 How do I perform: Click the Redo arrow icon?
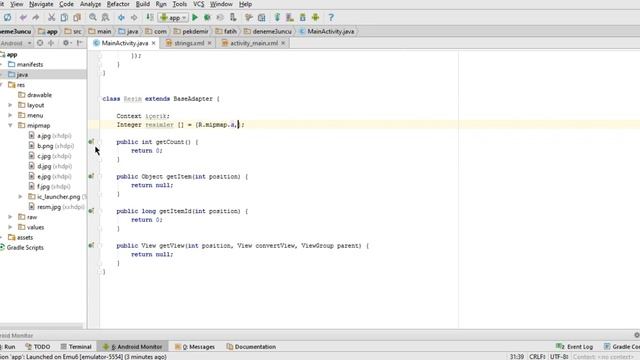[x=36, y=18]
